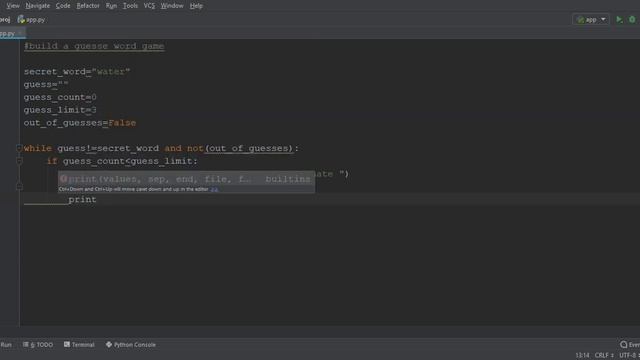Open the Help menu

tap(196, 6)
